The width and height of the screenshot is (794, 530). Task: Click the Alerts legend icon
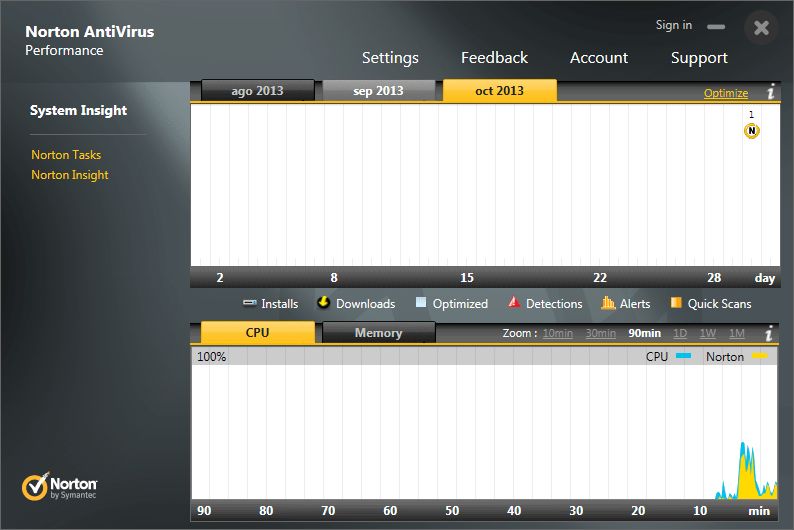[608, 303]
